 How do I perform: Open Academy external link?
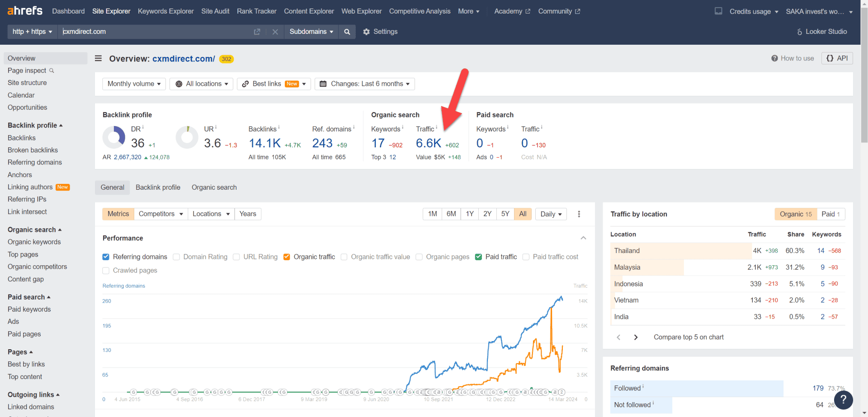pos(512,11)
